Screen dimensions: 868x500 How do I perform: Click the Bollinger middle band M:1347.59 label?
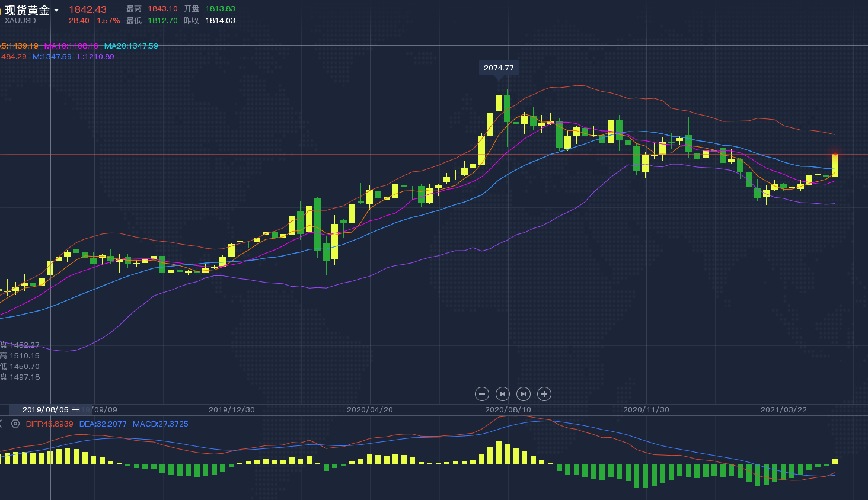pyautogui.click(x=52, y=57)
